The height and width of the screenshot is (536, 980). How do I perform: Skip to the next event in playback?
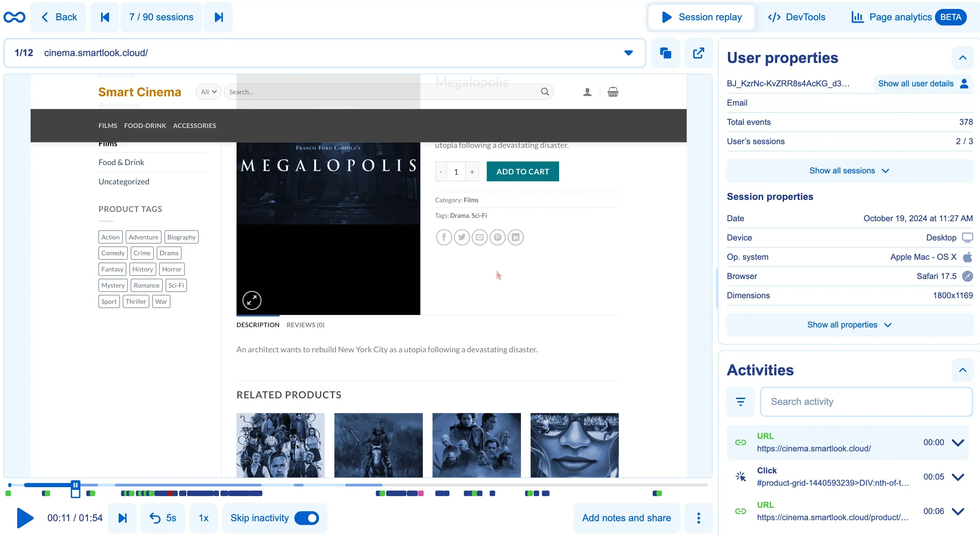[x=122, y=518]
